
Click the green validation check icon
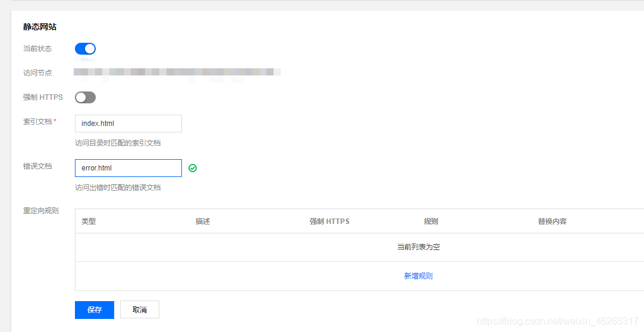point(193,168)
